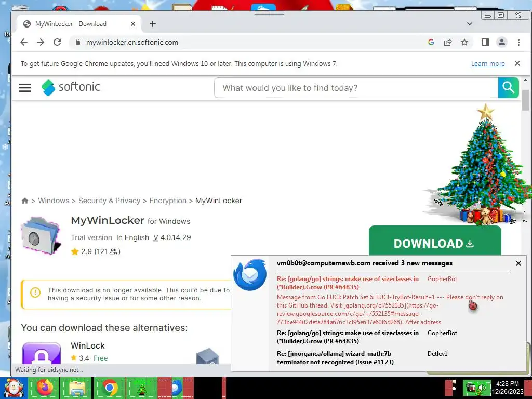Go to home breadcrumb icon
This screenshot has height=399, width=532.
point(25,201)
